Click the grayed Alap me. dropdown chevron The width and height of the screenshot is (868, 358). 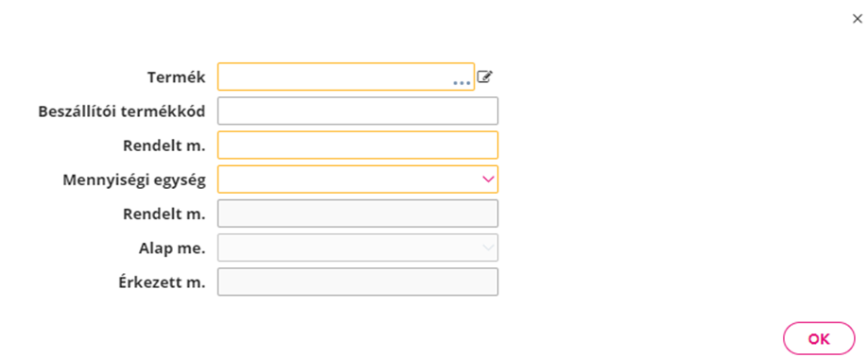pyautogui.click(x=488, y=247)
